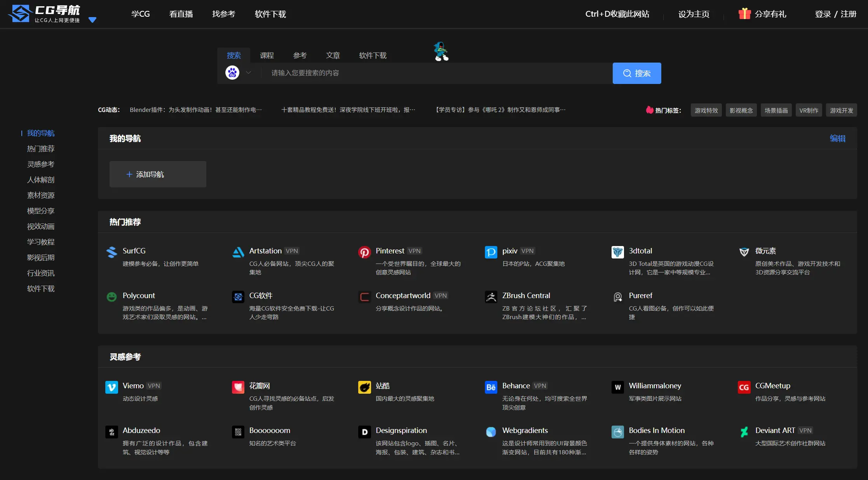This screenshot has height=480, width=868.
Task: Click the Pinterest site icon
Action: point(364,252)
